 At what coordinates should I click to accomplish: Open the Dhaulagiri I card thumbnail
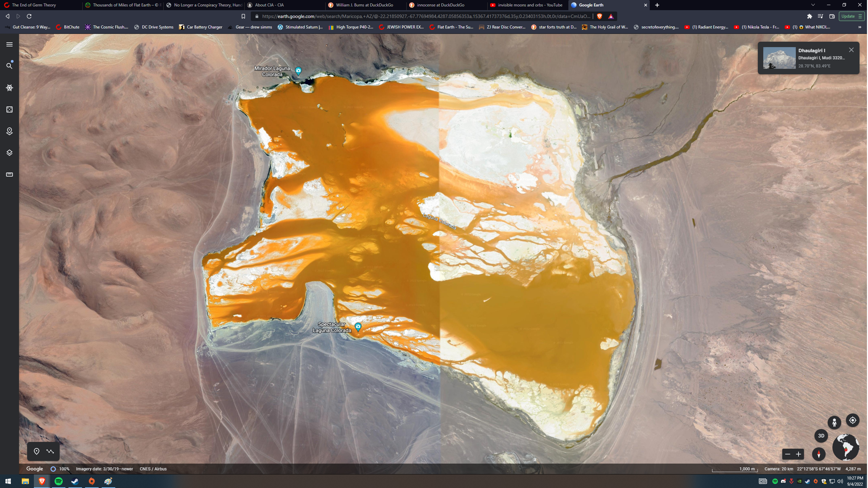(780, 58)
